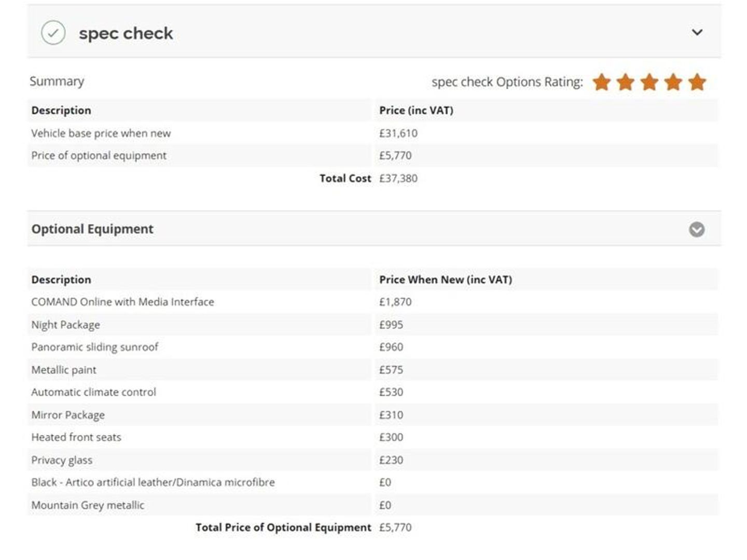Click the first rating star
The width and height of the screenshot is (747, 560).
pyautogui.click(x=602, y=82)
